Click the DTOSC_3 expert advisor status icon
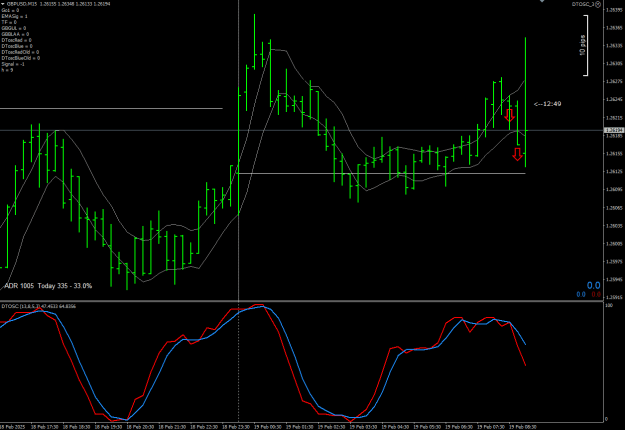625x430 pixels. pos(598,4)
